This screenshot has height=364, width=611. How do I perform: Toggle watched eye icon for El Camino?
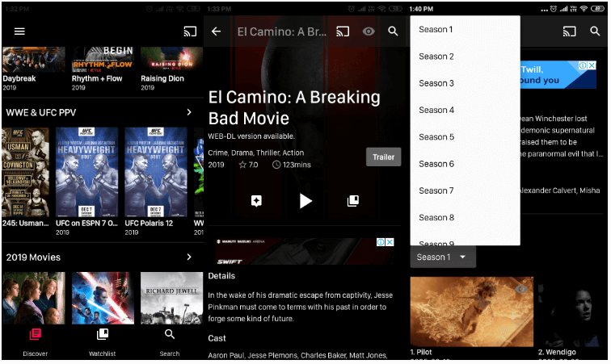click(369, 31)
